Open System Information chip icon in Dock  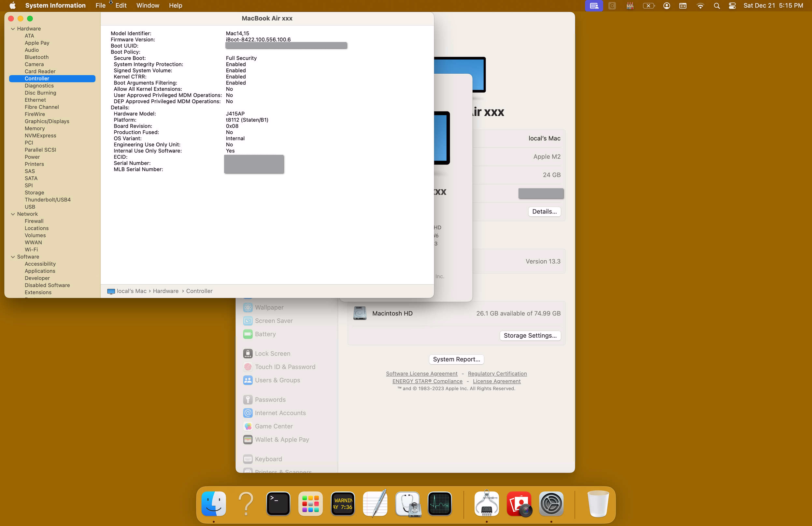(x=487, y=504)
